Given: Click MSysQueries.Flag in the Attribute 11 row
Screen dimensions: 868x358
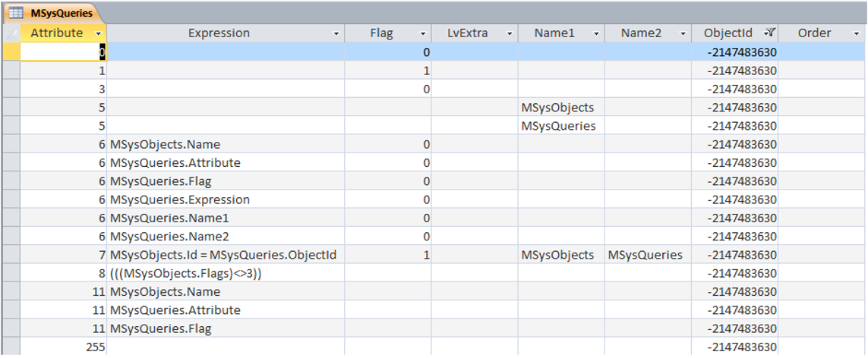Looking at the screenshot, I should (x=226, y=328).
